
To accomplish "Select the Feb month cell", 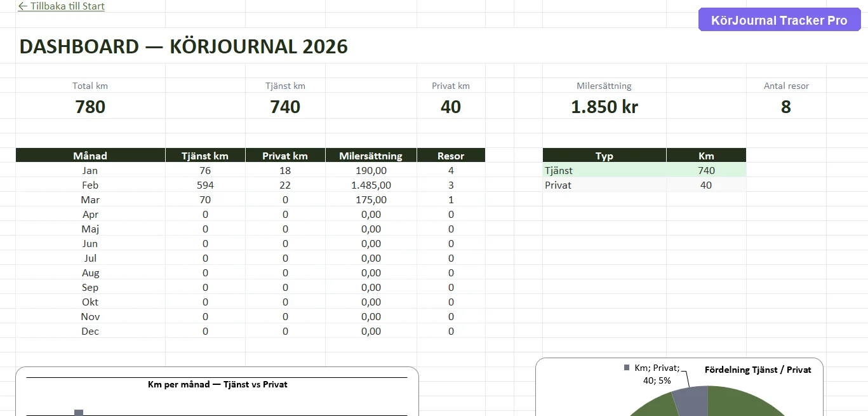I will pos(90,185).
